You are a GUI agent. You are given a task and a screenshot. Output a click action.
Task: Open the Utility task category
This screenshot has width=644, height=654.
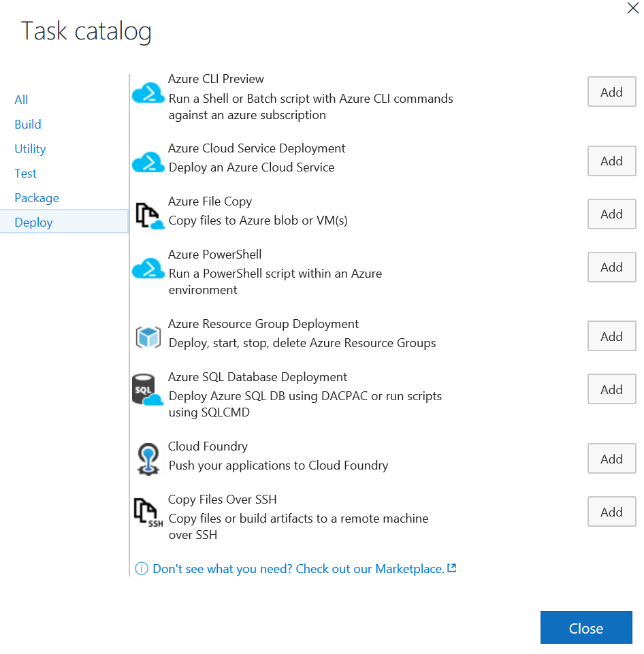(30, 149)
